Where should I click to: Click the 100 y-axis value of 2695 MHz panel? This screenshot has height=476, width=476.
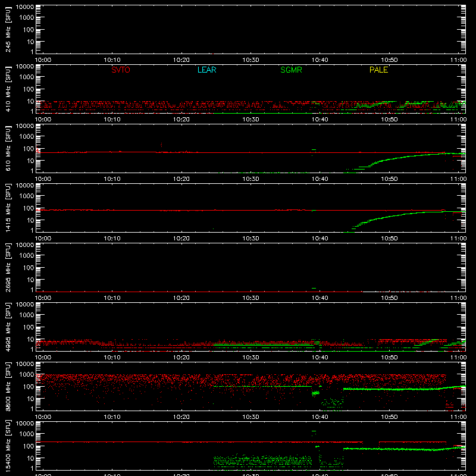point(29,268)
